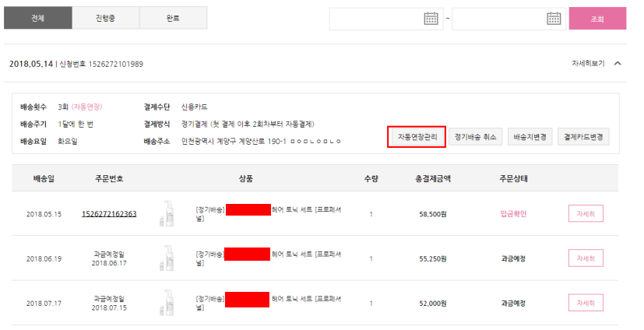
Task: Click 자세히 button for the 52,000원 order
Action: coord(586,303)
